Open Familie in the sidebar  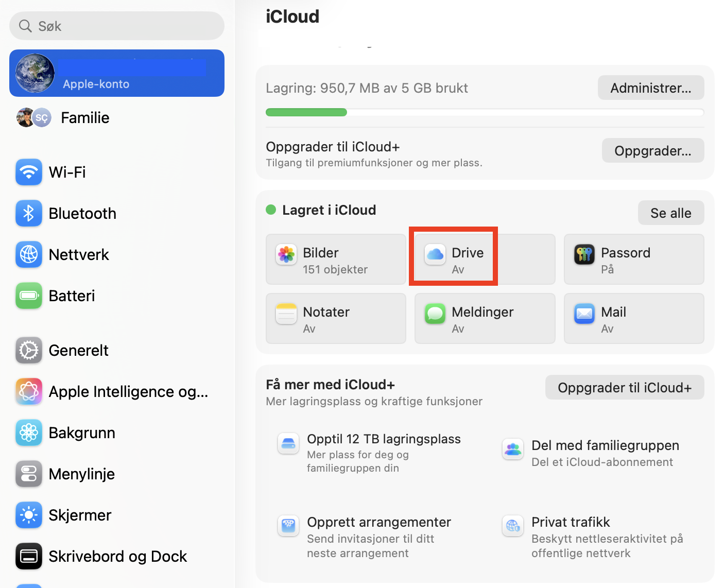(117, 117)
